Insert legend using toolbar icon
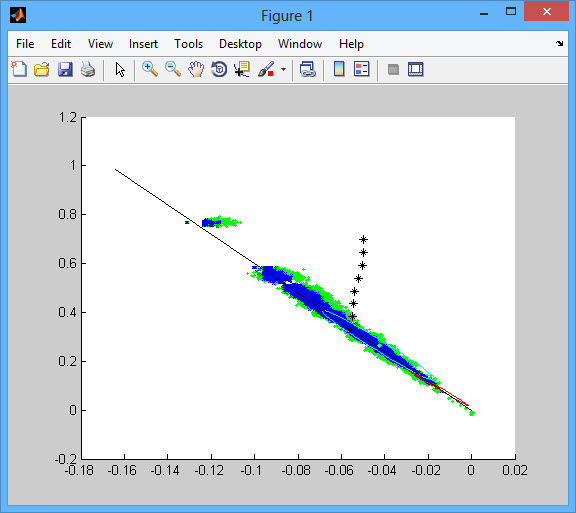This screenshot has width=576, height=513. click(x=361, y=69)
